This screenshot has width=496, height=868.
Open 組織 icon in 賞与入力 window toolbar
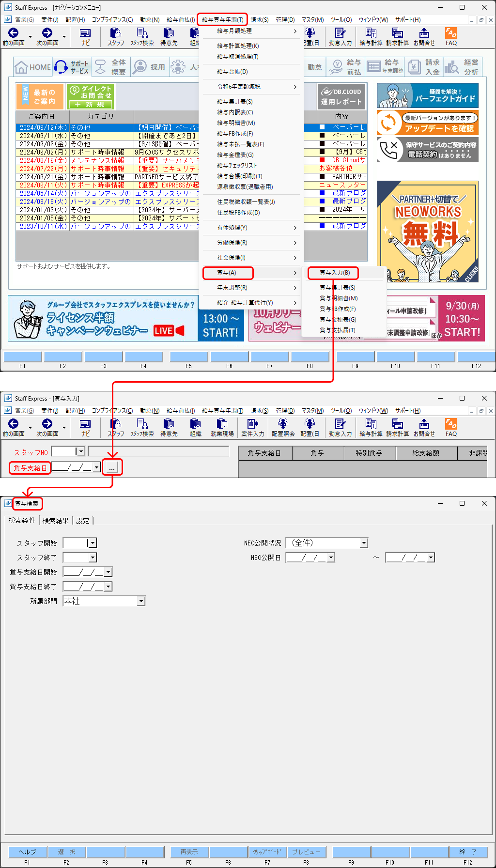pos(196,427)
